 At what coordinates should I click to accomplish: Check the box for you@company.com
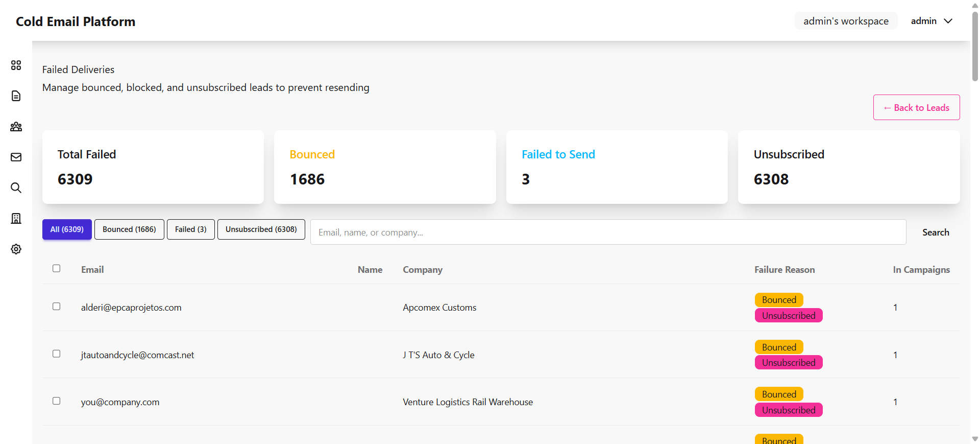(56, 401)
